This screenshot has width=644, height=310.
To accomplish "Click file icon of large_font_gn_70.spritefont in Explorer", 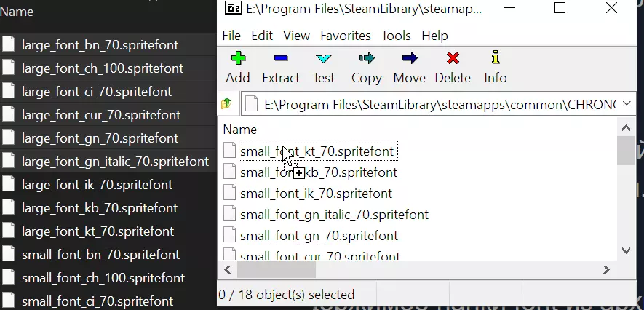I will 8,138.
